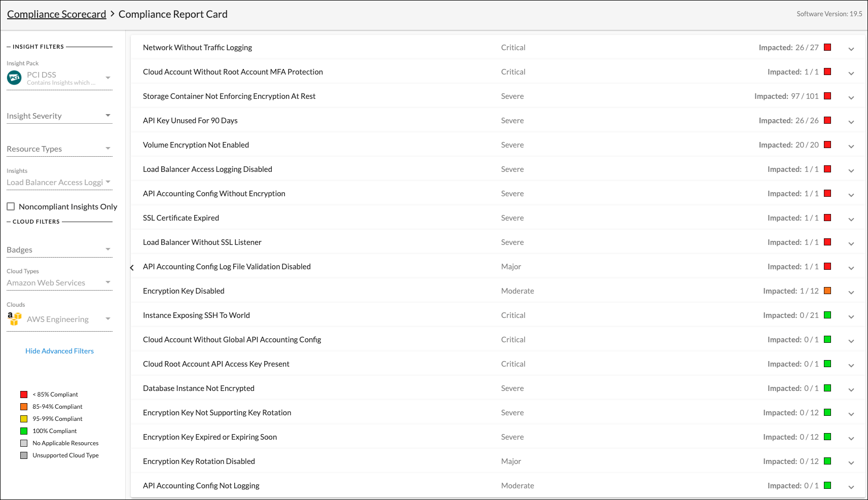Click the AWS Engineering cloud provider icon

(x=14, y=318)
